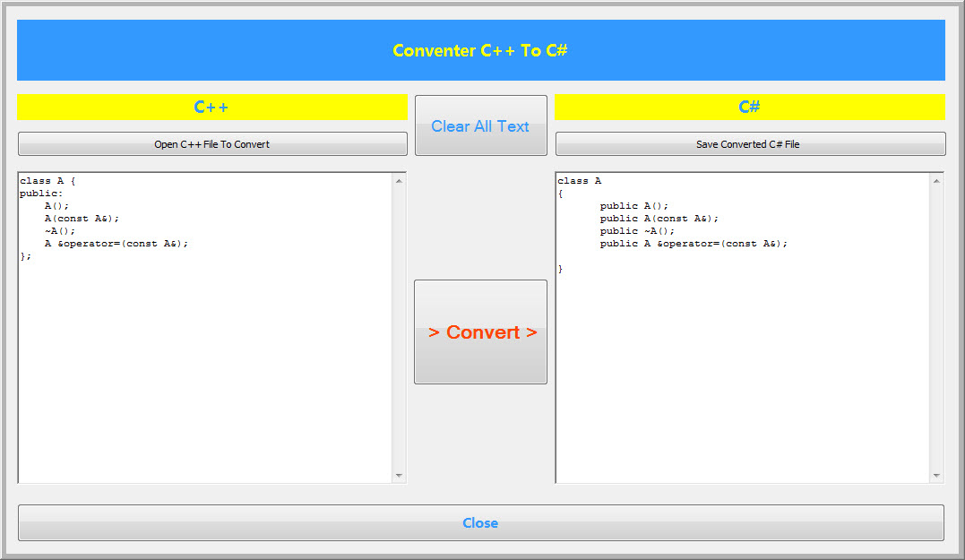Image resolution: width=965 pixels, height=560 pixels.
Task: Place cursor on 'public:' line in C++ source
Action: [41, 194]
